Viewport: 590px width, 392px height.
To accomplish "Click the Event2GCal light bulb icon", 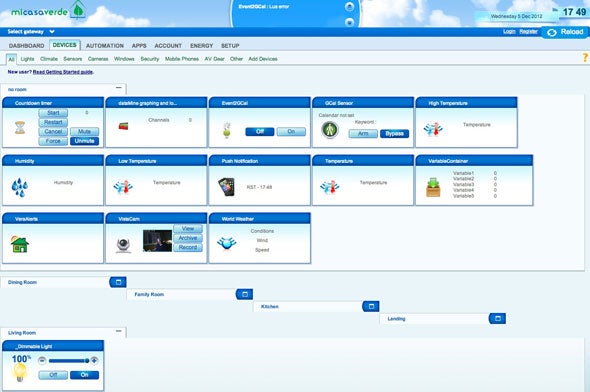I will pyautogui.click(x=227, y=130).
